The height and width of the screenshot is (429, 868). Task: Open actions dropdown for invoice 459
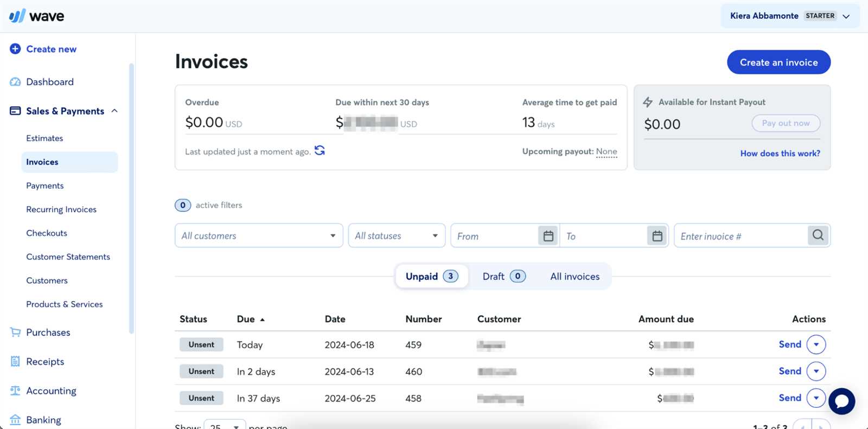coord(816,344)
